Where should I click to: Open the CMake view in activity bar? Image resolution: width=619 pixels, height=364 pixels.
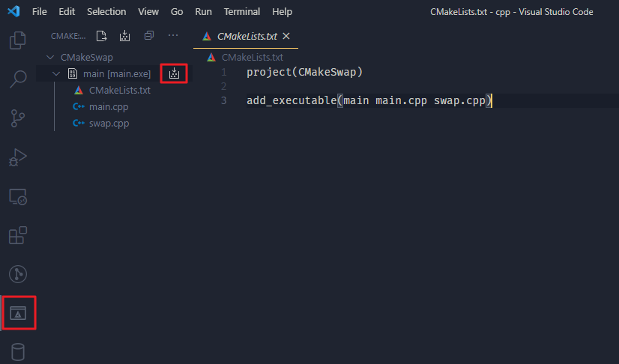17,312
